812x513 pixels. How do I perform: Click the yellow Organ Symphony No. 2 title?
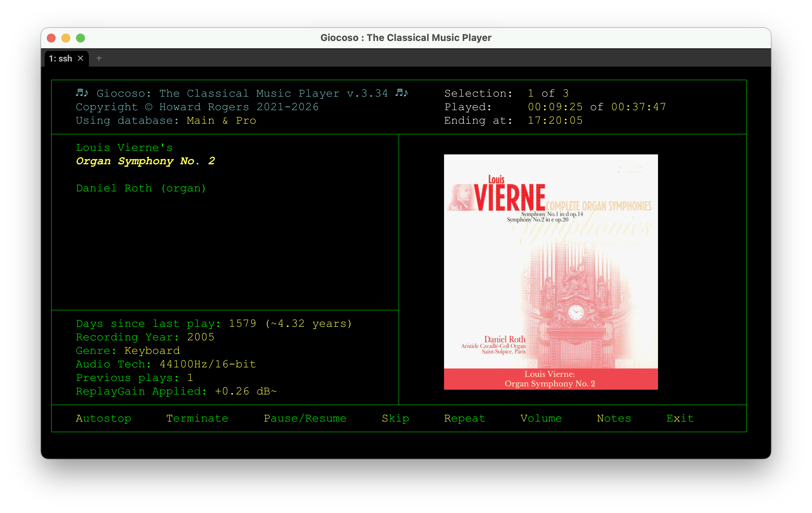(146, 161)
